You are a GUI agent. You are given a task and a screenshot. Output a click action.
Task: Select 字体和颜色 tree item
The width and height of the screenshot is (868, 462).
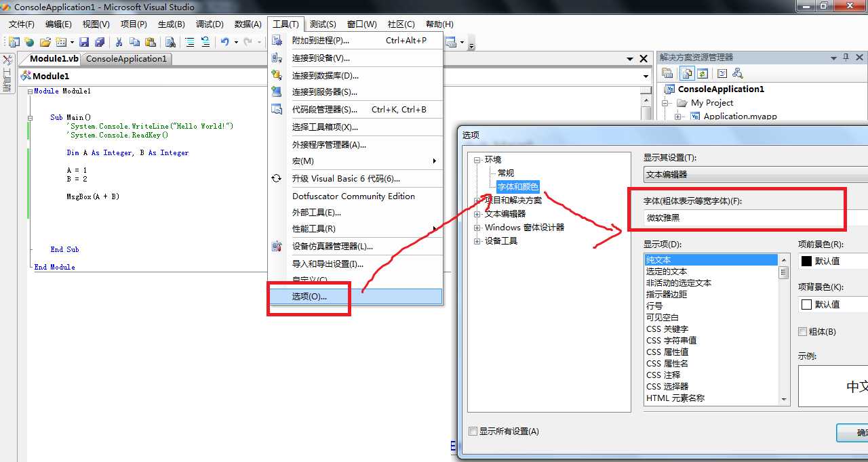(518, 187)
